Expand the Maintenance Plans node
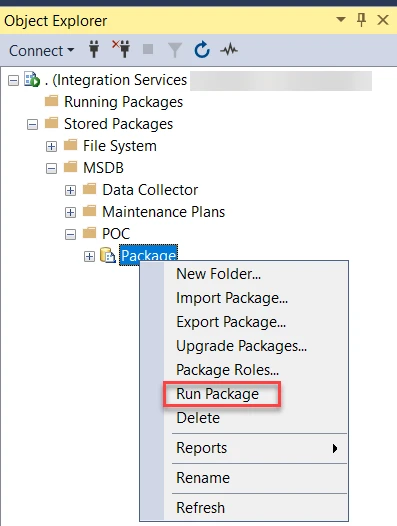The width and height of the screenshot is (397, 526). pyautogui.click(x=70, y=212)
